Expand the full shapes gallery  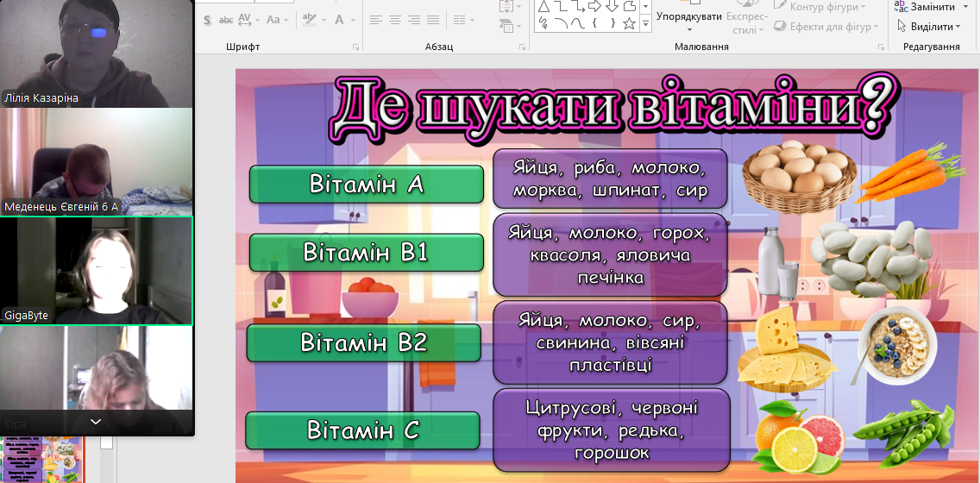click(x=645, y=24)
